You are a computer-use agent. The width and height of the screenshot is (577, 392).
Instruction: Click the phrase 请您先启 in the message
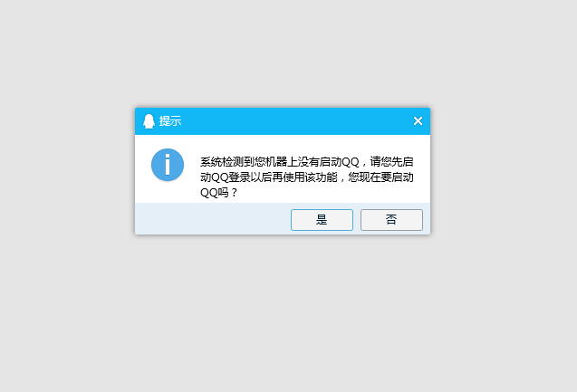(x=391, y=162)
